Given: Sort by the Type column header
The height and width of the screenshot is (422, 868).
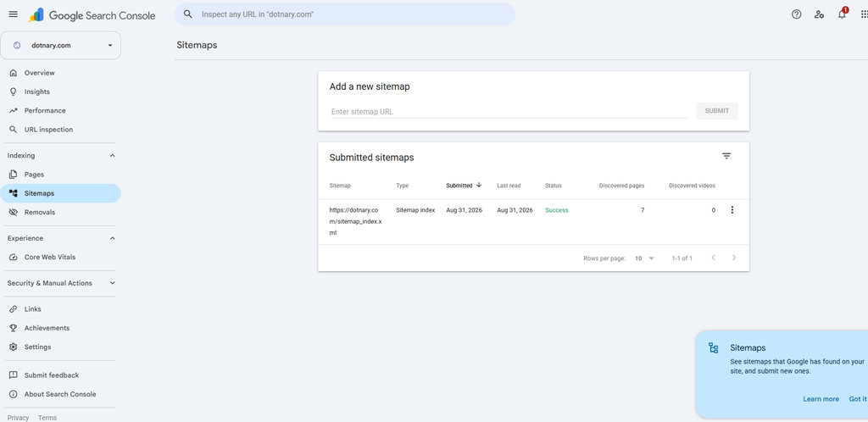Looking at the screenshot, I should click(x=403, y=186).
